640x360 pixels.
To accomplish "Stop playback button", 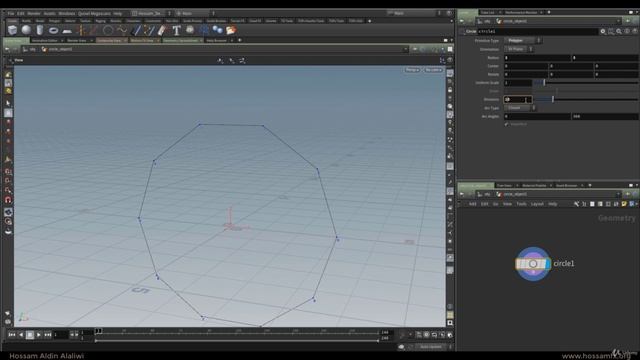I will 30,335.
